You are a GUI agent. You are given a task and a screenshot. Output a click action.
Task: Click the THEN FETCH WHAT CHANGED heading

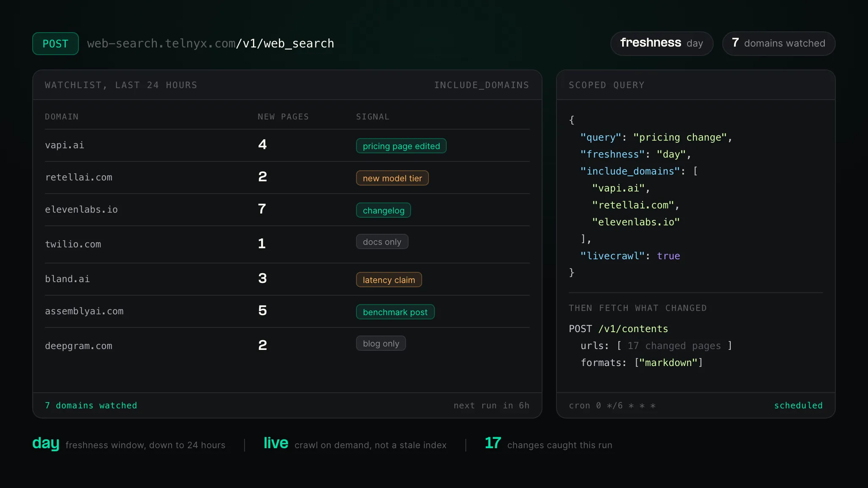point(638,308)
